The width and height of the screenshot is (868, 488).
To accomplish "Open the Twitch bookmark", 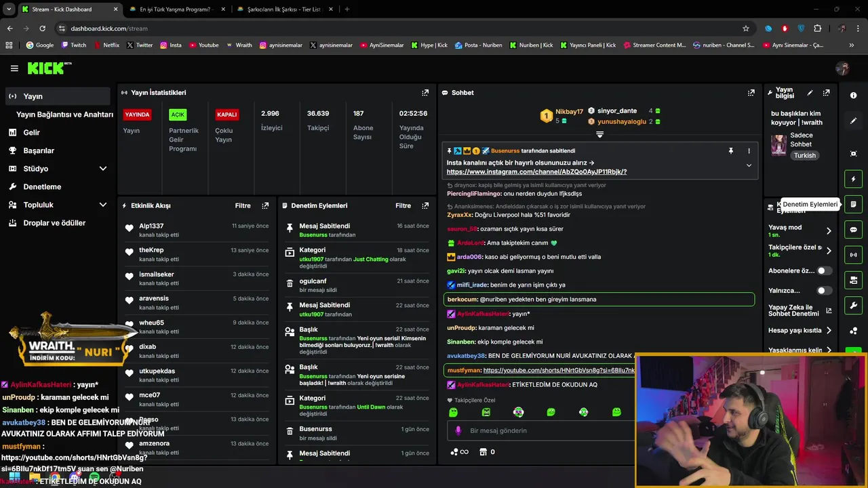I will (x=74, y=45).
